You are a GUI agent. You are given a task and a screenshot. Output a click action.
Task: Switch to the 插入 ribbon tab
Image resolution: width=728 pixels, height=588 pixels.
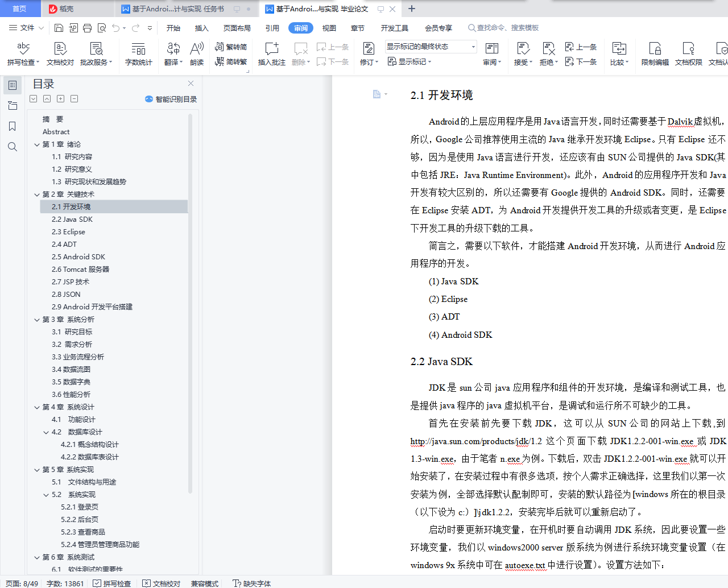click(x=202, y=28)
